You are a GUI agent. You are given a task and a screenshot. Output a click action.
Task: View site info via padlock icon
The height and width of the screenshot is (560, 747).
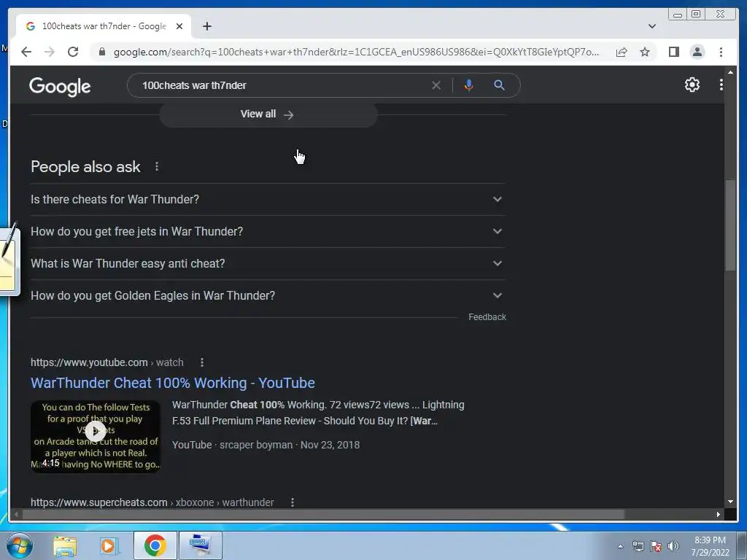pos(101,52)
